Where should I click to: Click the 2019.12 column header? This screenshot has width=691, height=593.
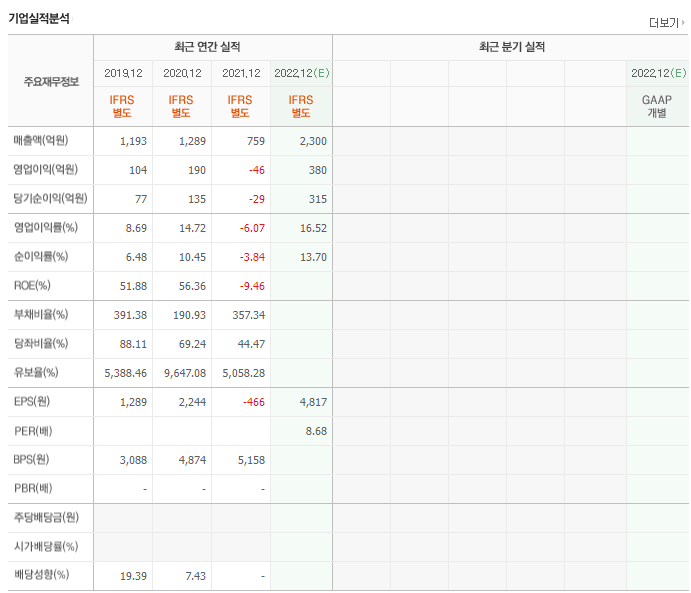coord(123,73)
